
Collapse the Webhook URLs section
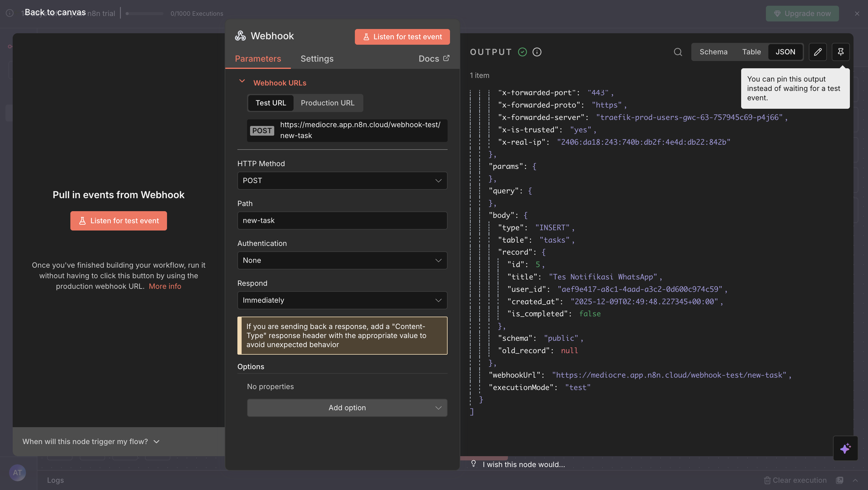(x=242, y=81)
